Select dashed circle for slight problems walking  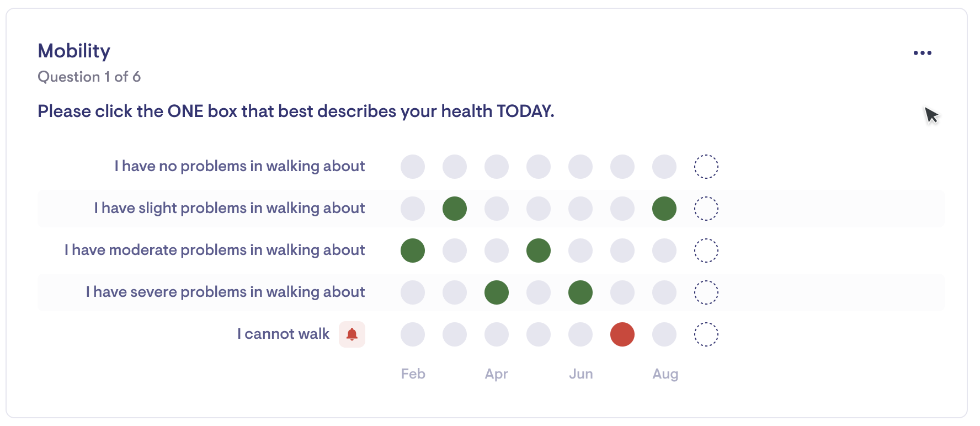(706, 209)
